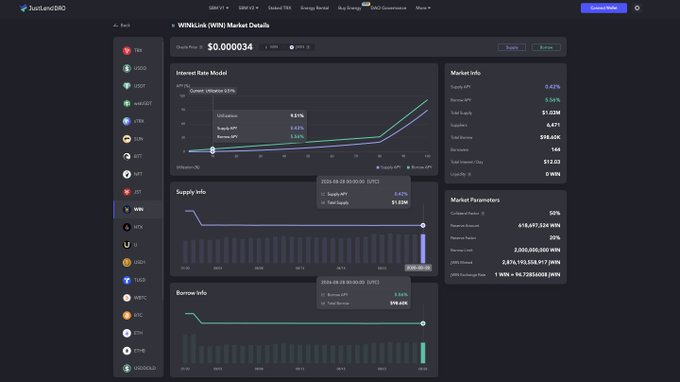680x382 pixels.
Task: Select the TUSD market icon
Action: pyautogui.click(x=127, y=280)
